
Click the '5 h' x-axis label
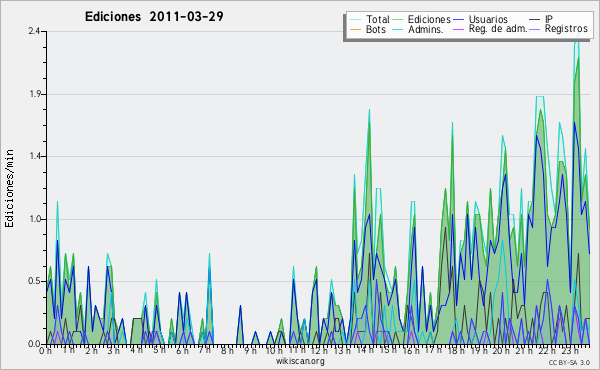coord(159,350)
